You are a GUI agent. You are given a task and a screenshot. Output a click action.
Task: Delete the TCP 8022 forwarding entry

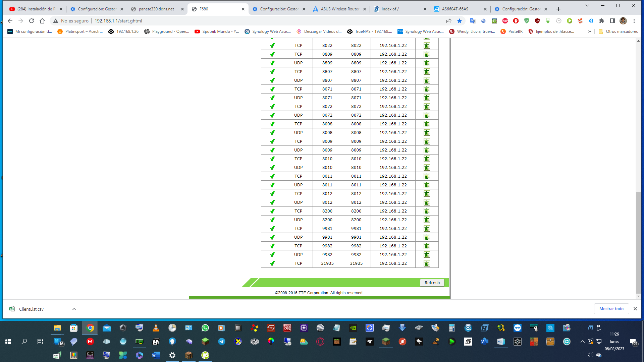point(427,46)
